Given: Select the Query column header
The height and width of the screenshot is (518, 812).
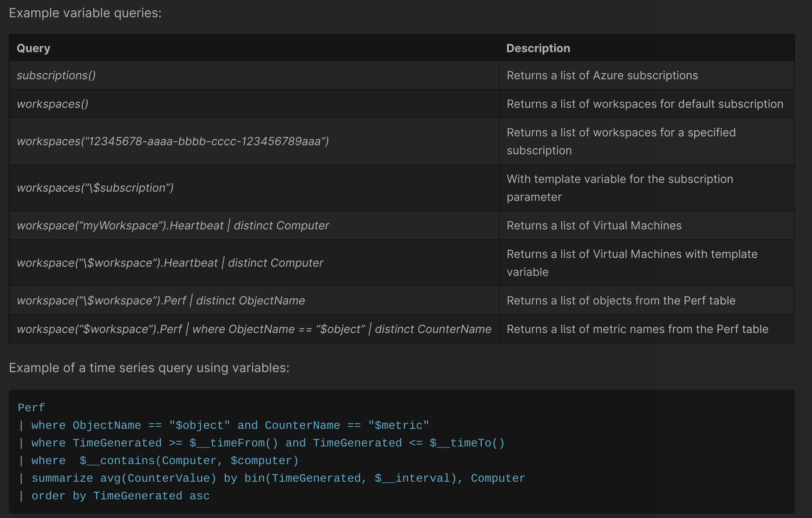Looking at the screenshot, I should point(33,48).
